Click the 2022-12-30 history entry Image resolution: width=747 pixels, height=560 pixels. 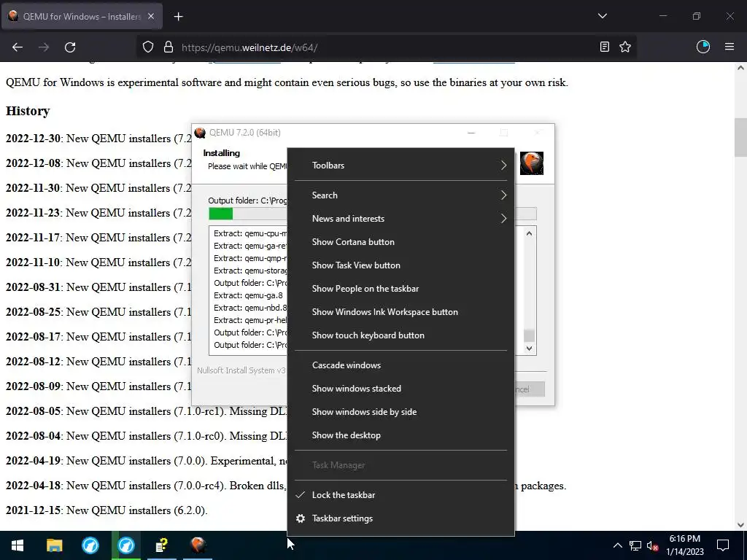[x=98, y=139]
